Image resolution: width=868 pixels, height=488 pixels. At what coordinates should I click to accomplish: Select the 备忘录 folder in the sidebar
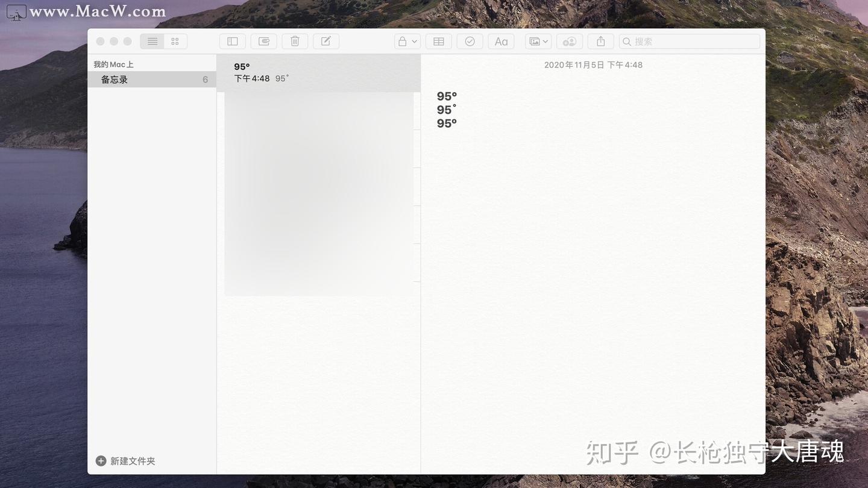[115, 79]
